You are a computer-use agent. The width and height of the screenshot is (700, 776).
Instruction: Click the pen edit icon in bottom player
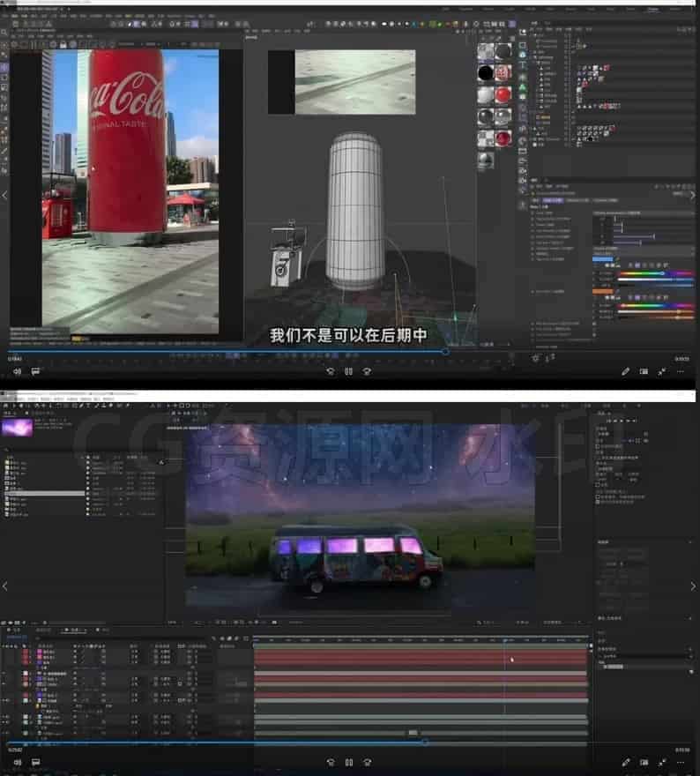click(625, 762)
